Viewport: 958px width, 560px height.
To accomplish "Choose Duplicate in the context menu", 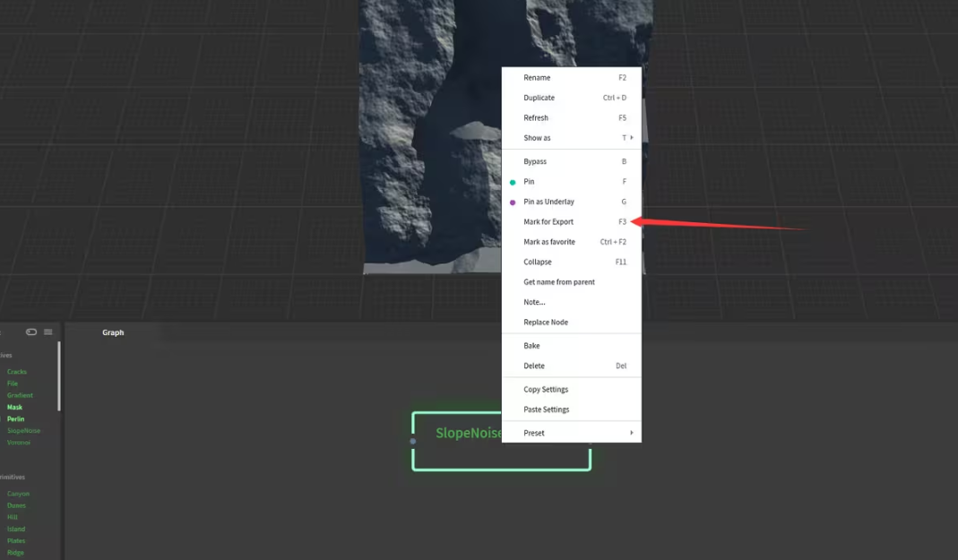I will pyautogui.click(x=539, y=98).
